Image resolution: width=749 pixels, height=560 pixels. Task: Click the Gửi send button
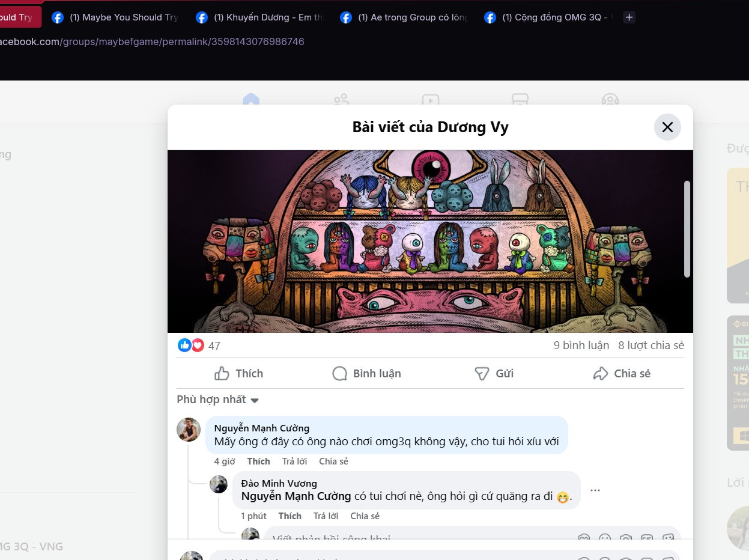point(494,373)
